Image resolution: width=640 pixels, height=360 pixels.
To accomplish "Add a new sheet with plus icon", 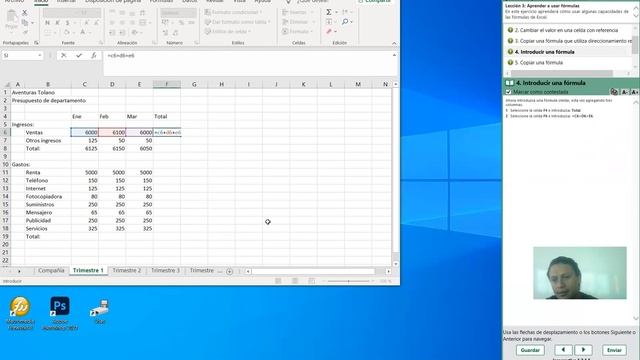I will [x=229, y=271].
